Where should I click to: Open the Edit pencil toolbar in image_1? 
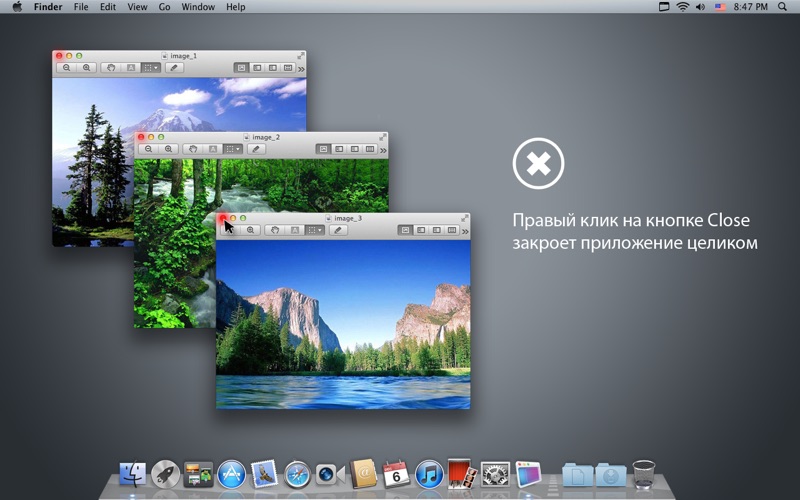point(174,68)
